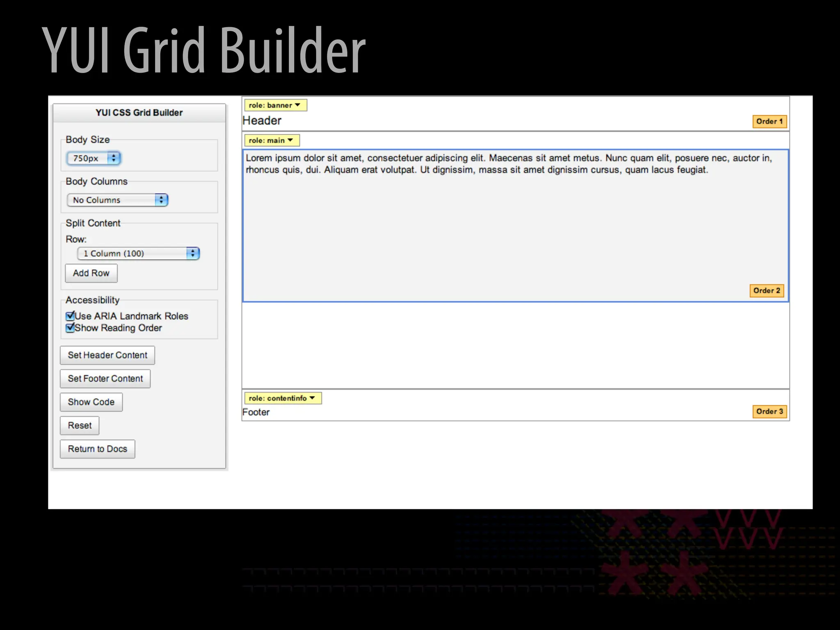Click the Show Code button
Viewport: 840px width, 630px height.
[91, 402]
